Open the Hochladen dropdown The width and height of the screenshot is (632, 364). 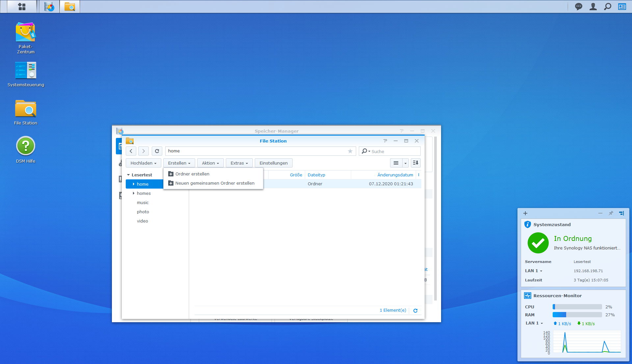point(143,163)
